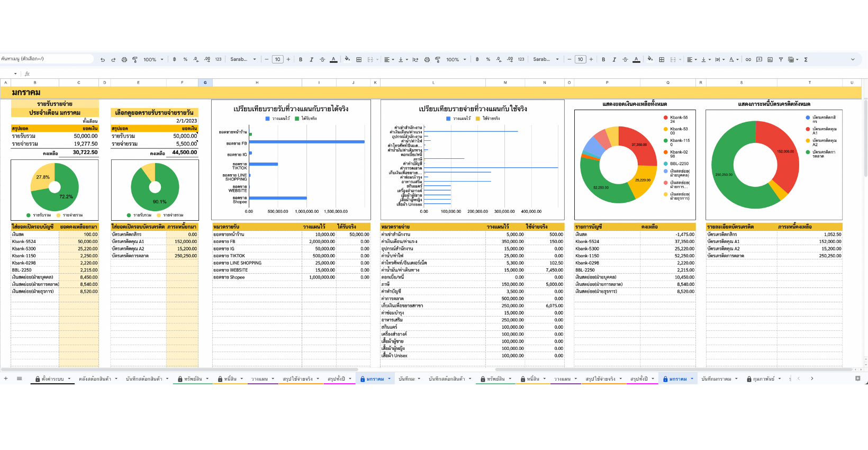Open the ตั้งค่าระบบ tab dropdown arrow

click(69, 379)
